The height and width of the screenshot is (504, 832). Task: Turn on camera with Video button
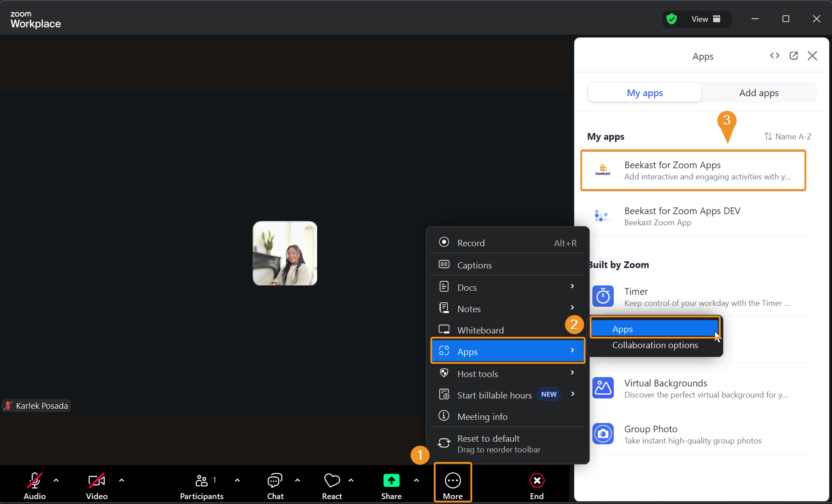click(97, 485)
